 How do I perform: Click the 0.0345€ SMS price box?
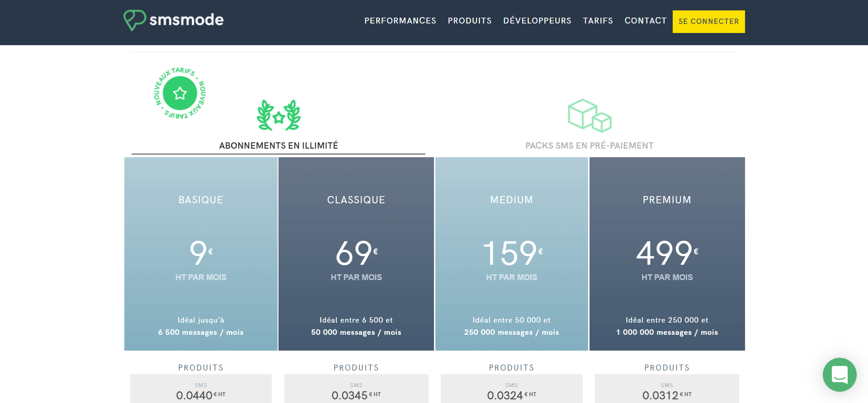(x=356, y=391)
